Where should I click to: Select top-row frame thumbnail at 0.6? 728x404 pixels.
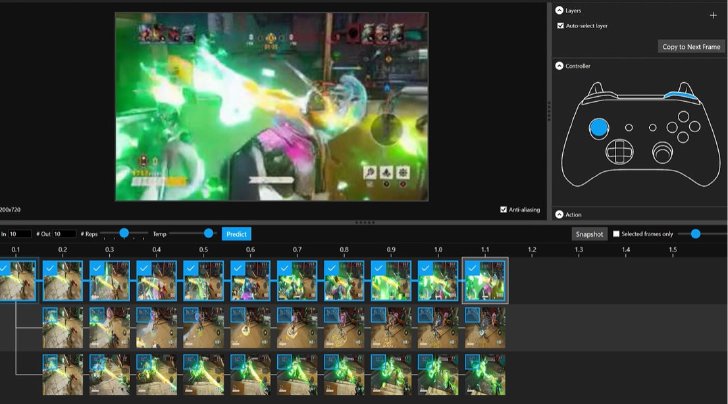tap(250, 280)
